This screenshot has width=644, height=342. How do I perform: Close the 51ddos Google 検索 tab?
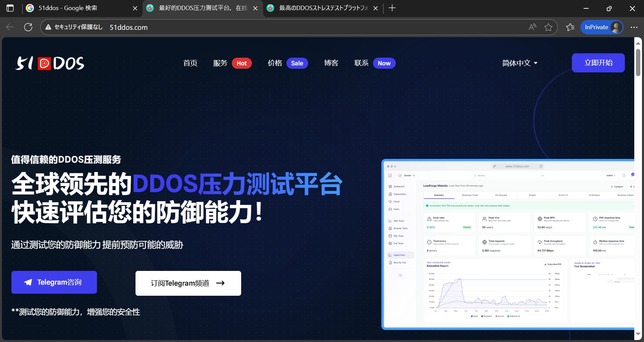pos(135,8)
